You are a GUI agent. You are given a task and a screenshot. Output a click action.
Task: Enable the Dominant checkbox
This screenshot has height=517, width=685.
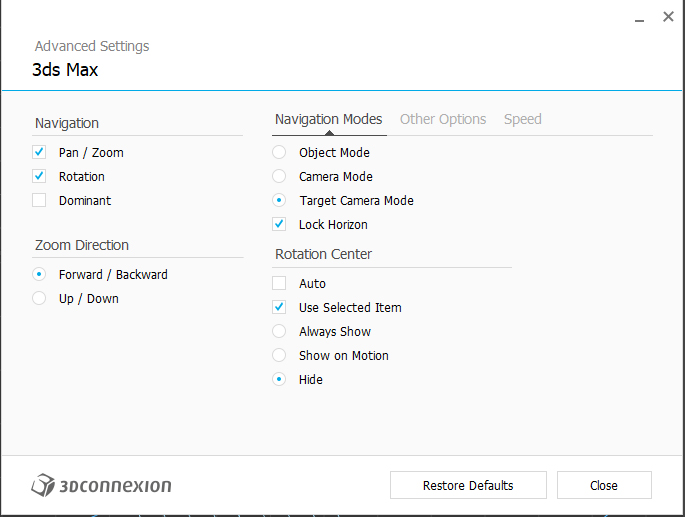[x=39, y=200]
